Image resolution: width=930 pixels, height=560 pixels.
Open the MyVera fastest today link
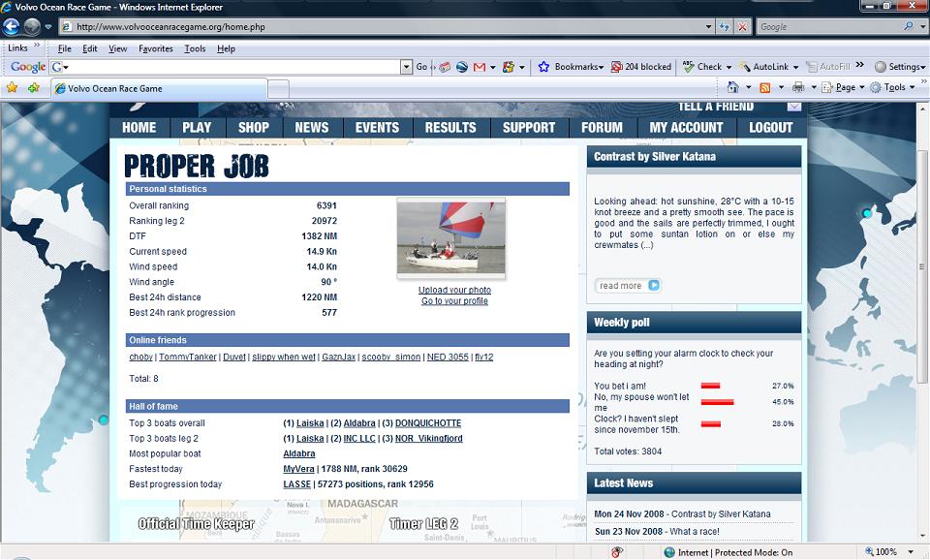click(x=299, y=469)
